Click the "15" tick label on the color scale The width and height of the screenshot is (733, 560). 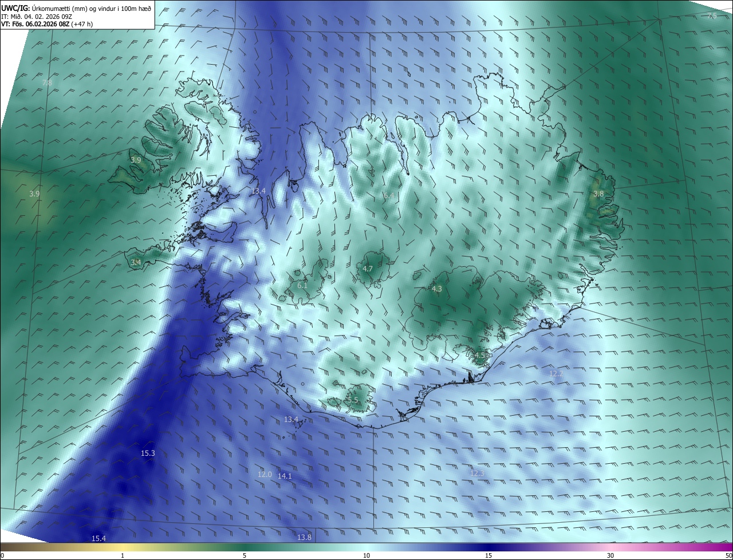point(488,555)
